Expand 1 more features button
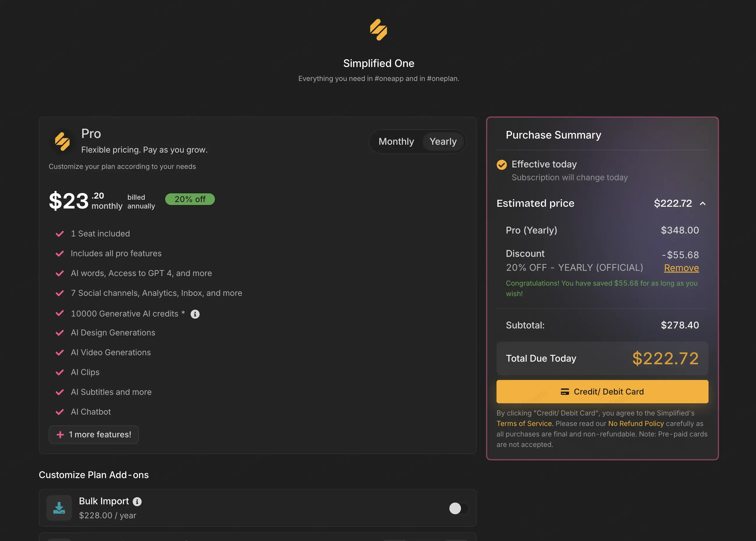Screen dimensions: 756x541 click(x=93, y=434)
